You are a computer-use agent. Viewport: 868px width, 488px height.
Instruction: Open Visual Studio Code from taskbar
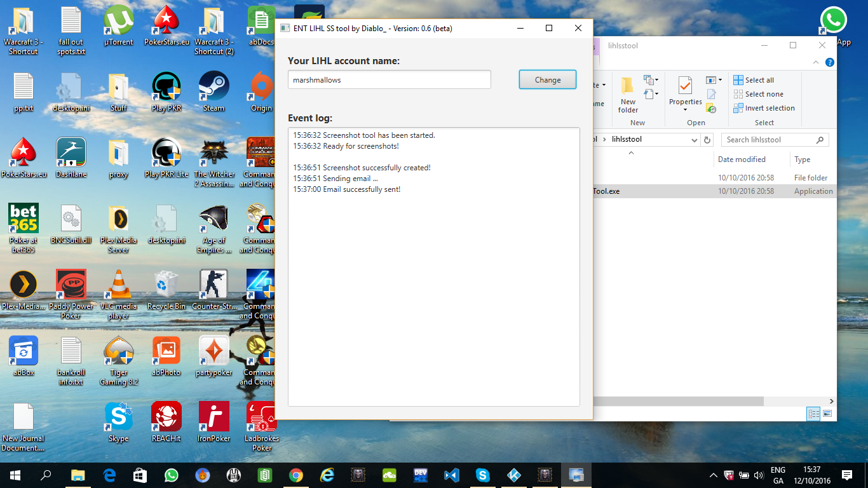(452, 475)
